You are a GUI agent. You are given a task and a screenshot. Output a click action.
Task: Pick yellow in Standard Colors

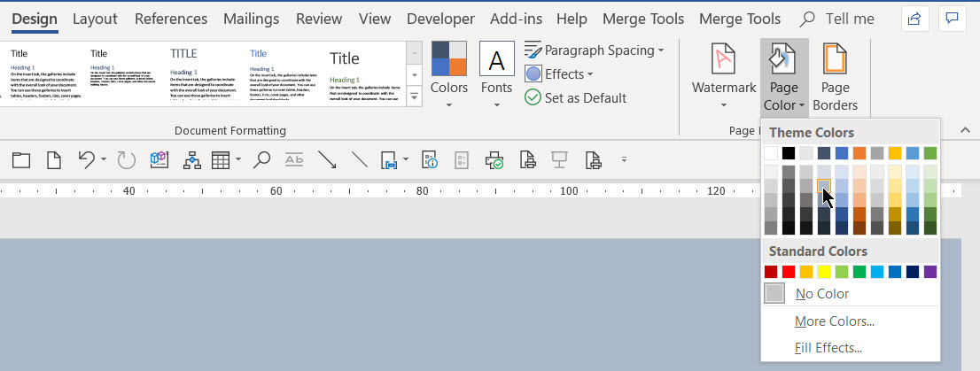click(824, 272)
